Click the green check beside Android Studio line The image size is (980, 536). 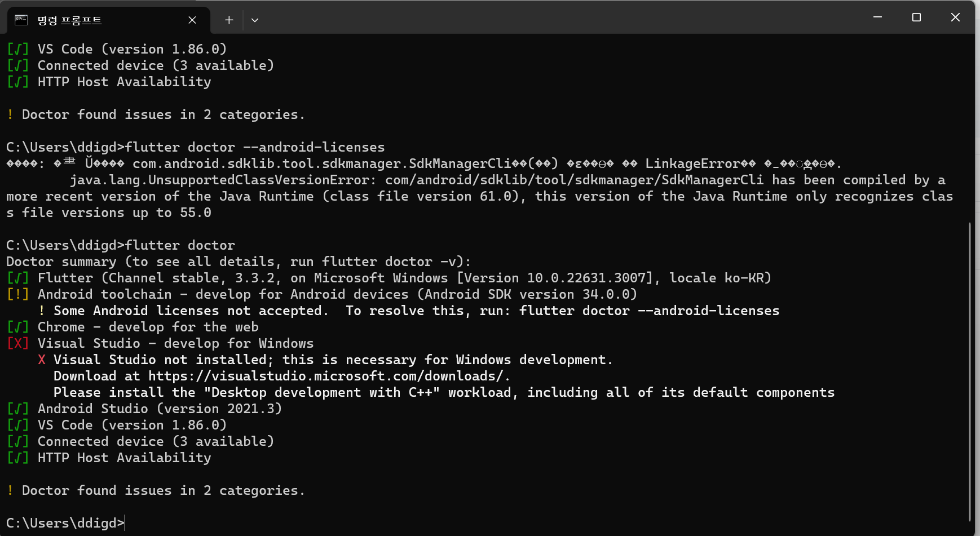pos(18,409)
